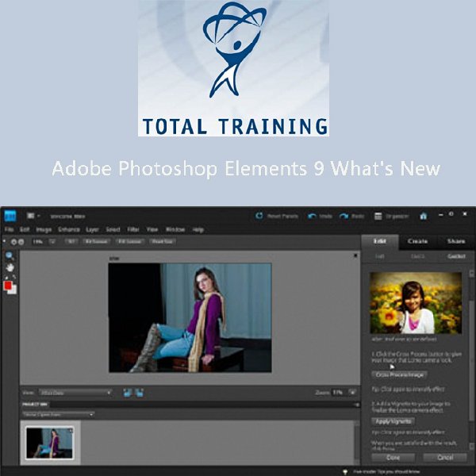Click the switch foreground/background colors icon

[14, 277]
